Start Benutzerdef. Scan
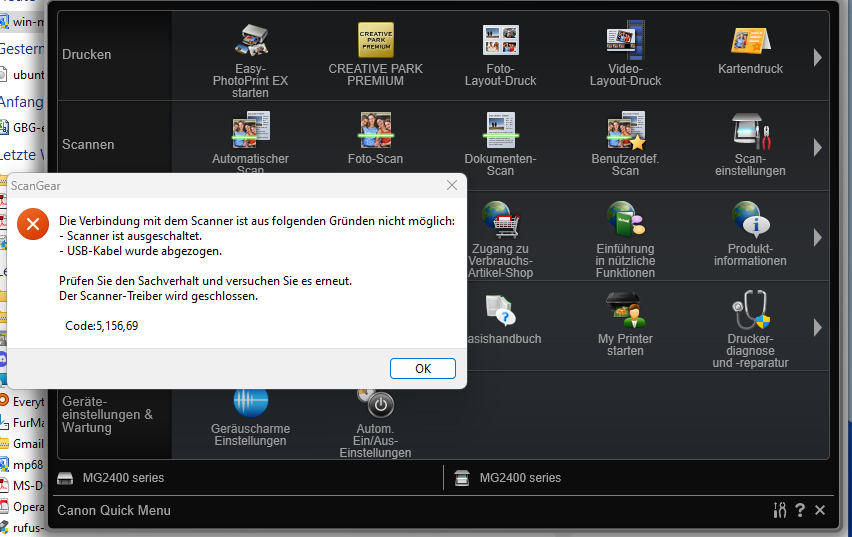Screen dimensions: 852x537 pos(625,145)
